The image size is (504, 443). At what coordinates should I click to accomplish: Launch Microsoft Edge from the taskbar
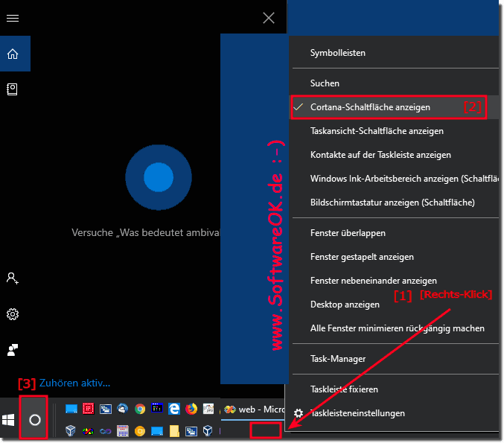point(174,409)
